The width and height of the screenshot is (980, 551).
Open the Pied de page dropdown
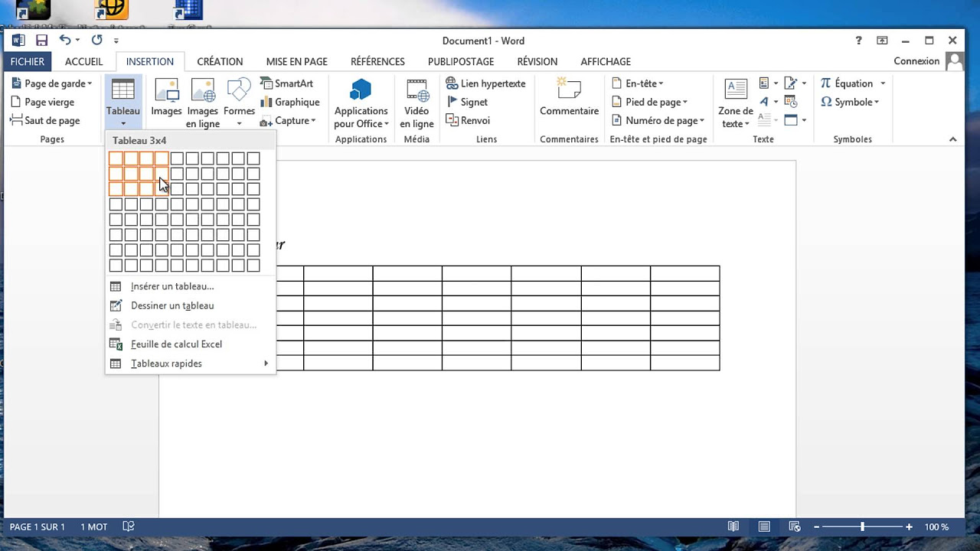pyautogui.click(x=649, y=102)
